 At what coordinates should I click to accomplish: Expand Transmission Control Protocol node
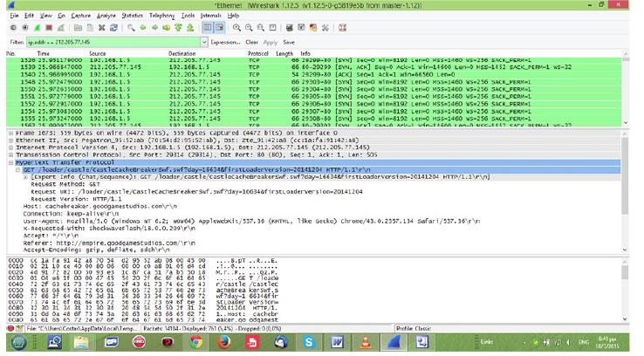tap(11, 154)
